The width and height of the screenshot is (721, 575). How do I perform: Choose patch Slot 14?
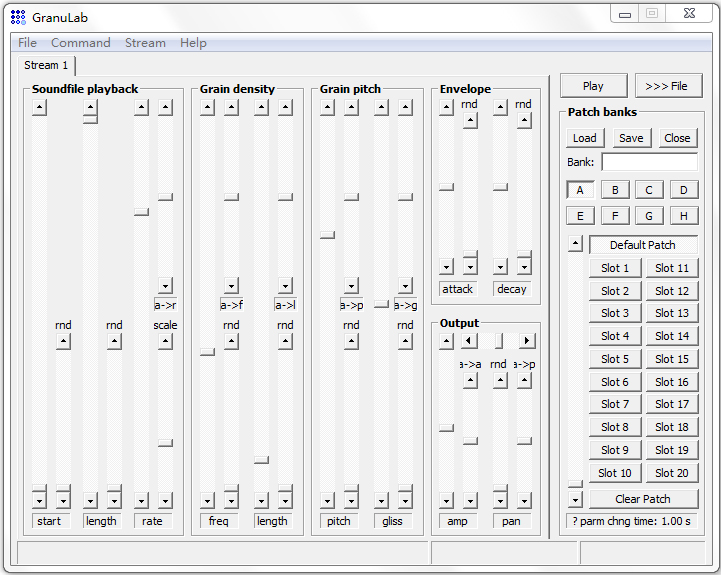click(x=672, y=336)
